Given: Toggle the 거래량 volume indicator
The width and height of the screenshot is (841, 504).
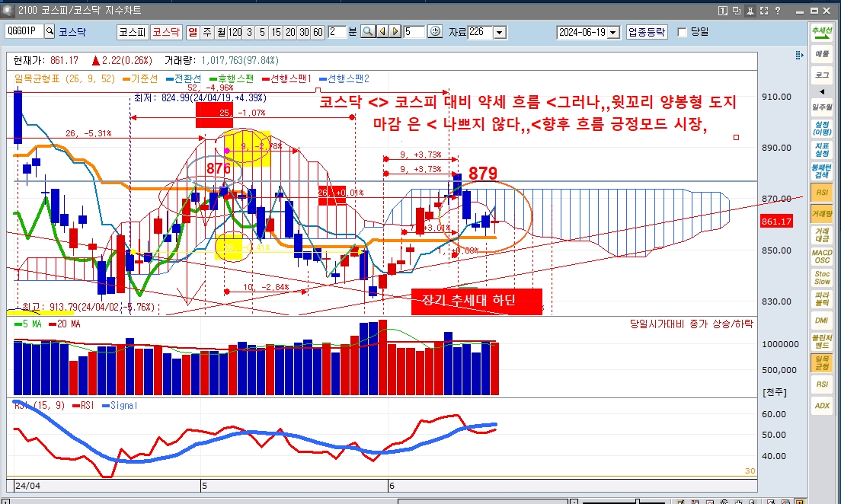Looking at the screenshot, I should [x=822, y=214].
